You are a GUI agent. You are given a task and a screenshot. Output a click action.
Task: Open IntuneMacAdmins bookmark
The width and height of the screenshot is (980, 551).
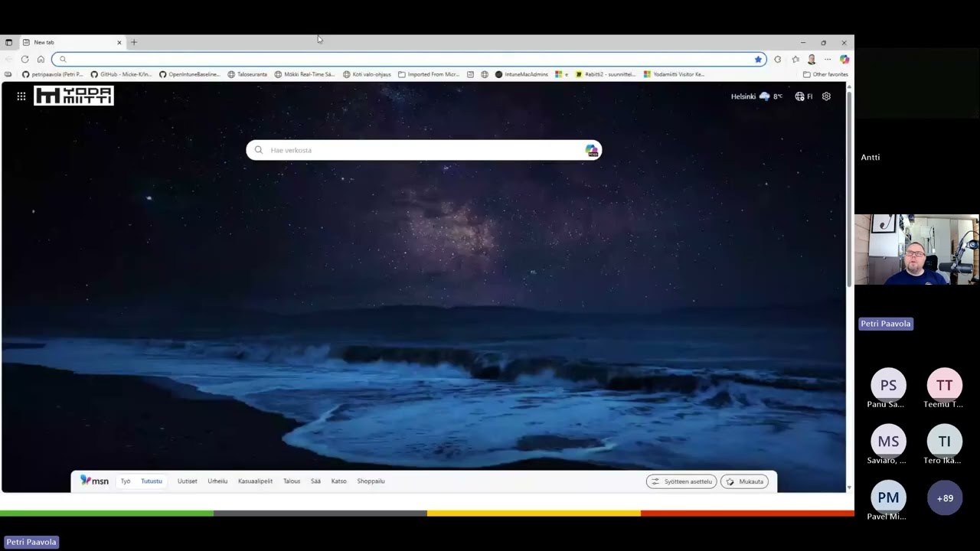[x=521, y=74]
